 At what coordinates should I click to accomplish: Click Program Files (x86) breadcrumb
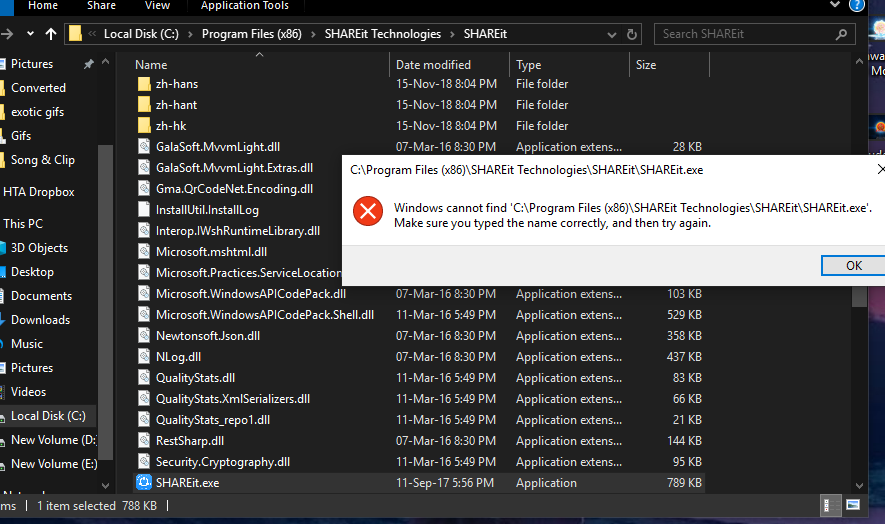click(x=252, y=34)
